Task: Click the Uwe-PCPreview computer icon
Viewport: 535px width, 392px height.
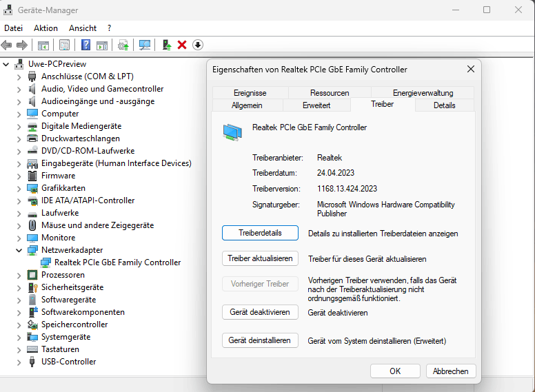Action: coord(19,64)
